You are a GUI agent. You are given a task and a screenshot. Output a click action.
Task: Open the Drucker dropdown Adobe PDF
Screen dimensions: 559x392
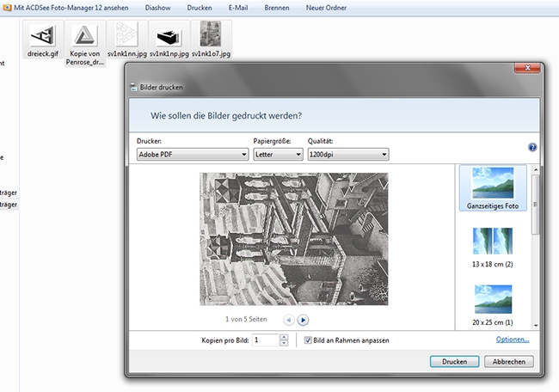(x=193, y=154)
